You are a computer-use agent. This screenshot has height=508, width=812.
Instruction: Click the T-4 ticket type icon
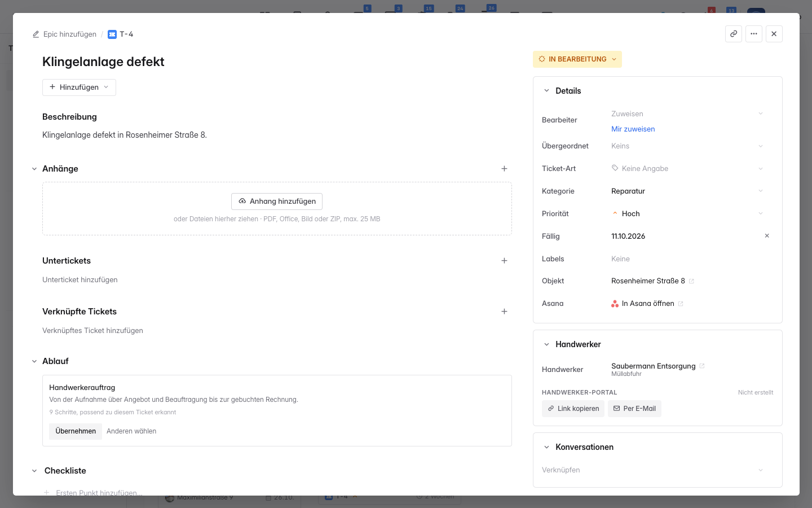coord(112,34)
